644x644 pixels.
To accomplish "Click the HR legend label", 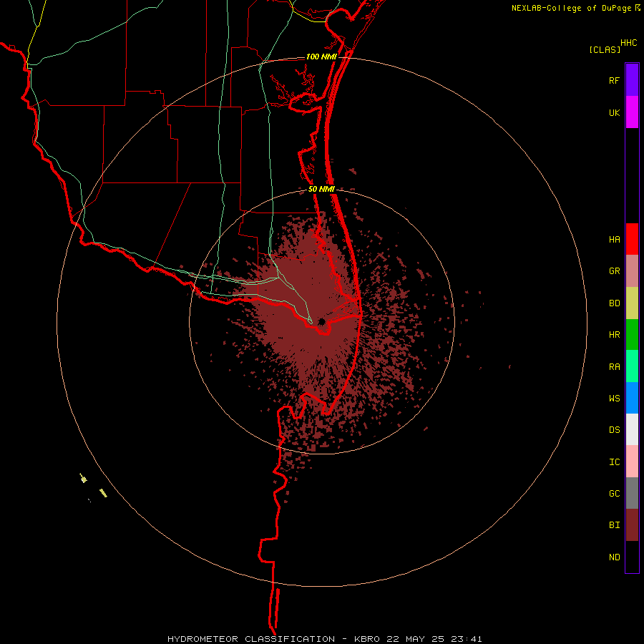I will 614,335.
